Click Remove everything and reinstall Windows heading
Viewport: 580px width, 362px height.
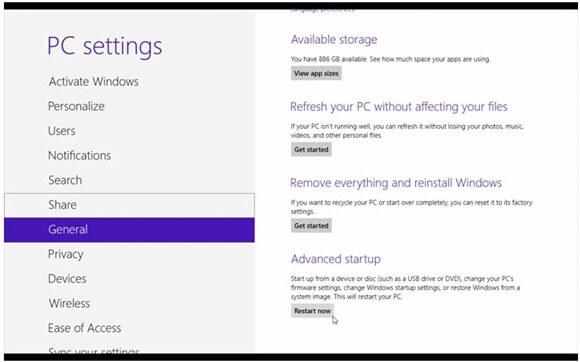click(396, 183)
